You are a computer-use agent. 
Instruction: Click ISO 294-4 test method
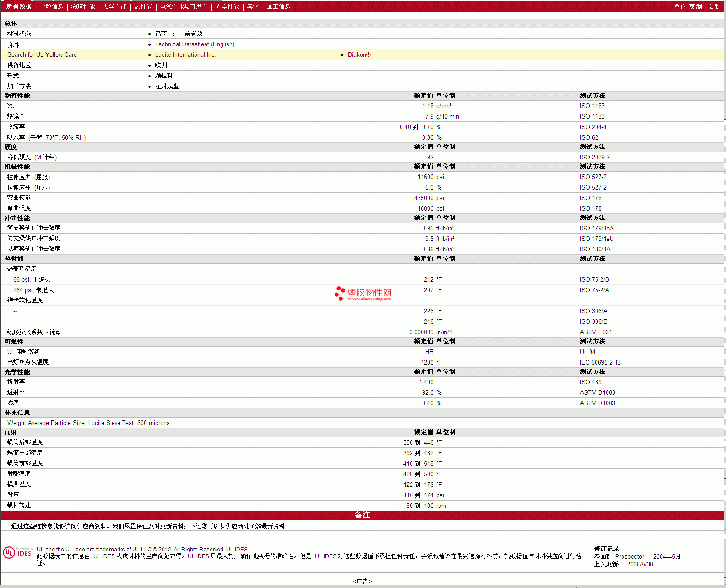pyautogui.click(x=593, y=127)
